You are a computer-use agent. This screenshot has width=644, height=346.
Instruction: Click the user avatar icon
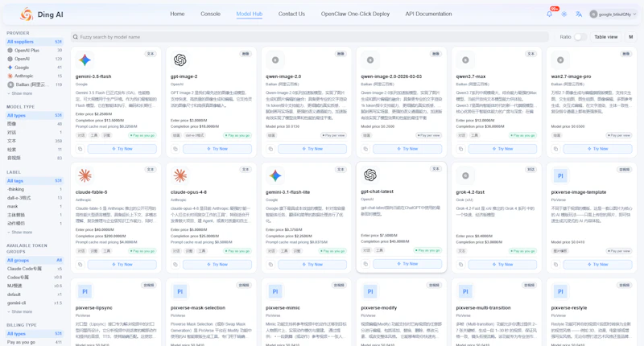click(x=593, y=14)
